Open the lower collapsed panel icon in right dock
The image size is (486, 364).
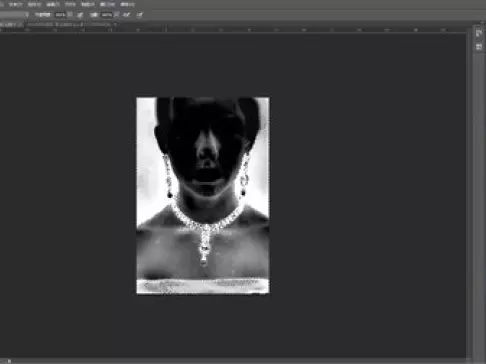coord(479,47)
